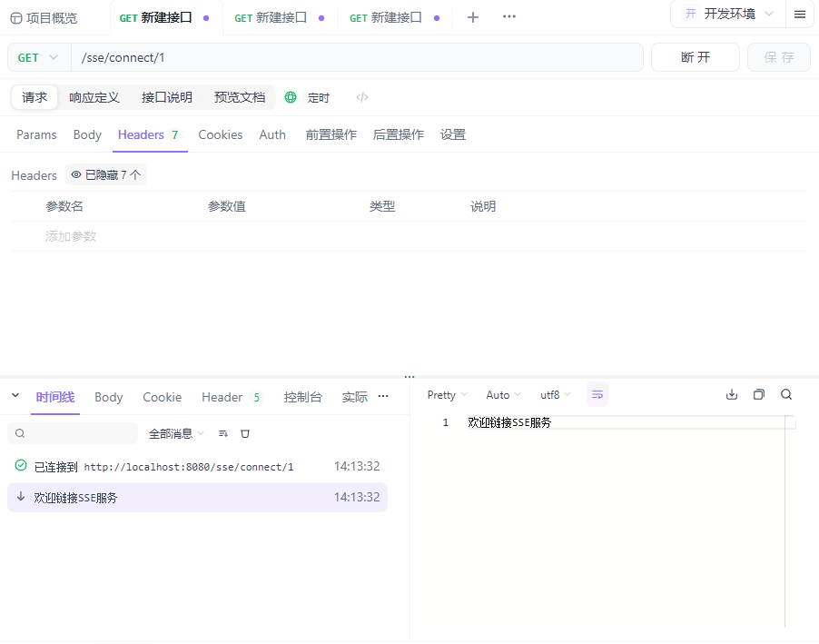Viewport: 819px width, 644px height.
Task: Click the green globe icon
Action: pyautogui.click(x=291, y=97)
